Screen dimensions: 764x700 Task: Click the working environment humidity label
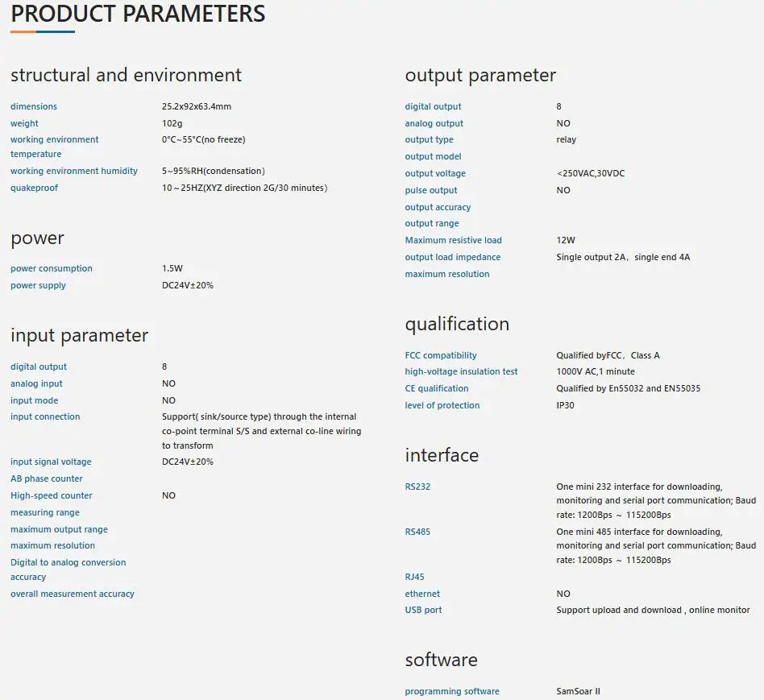click(74, 171)
